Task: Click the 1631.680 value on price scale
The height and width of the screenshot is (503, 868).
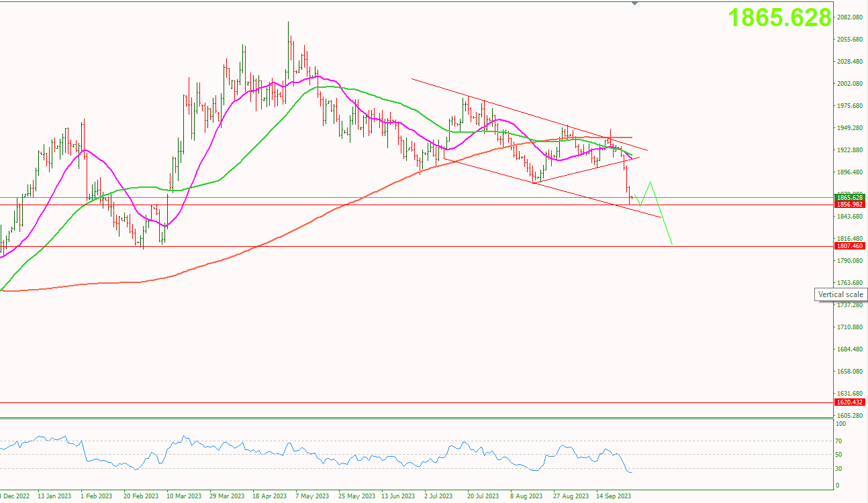Action: pos(850,394)
